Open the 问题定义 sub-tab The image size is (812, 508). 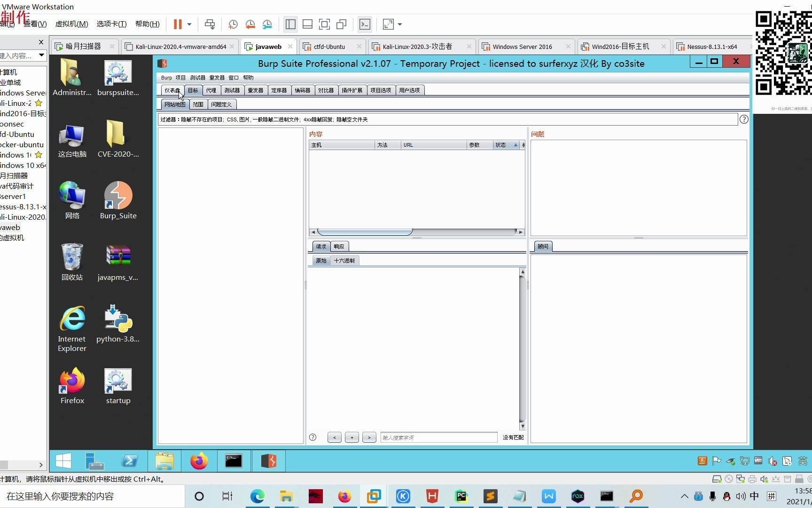click(221, 104)
